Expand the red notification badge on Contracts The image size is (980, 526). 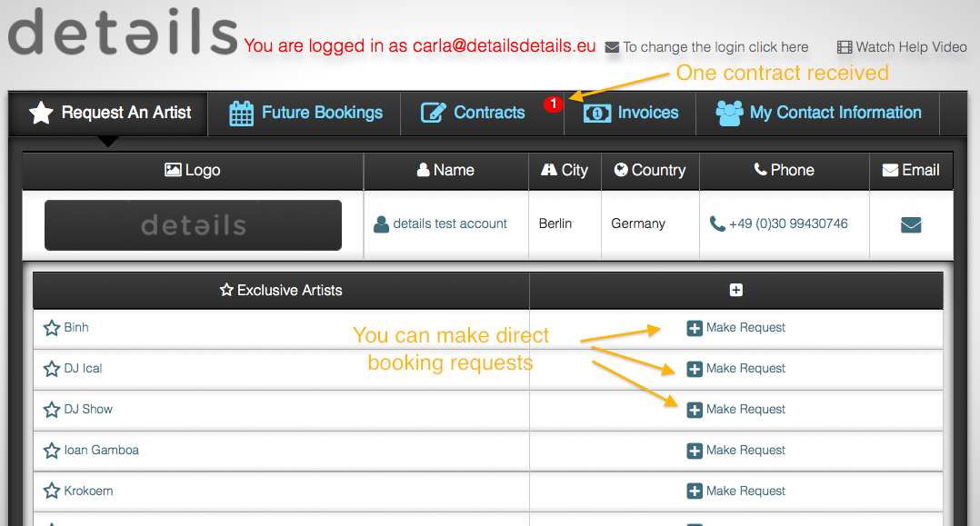[553, 104]
